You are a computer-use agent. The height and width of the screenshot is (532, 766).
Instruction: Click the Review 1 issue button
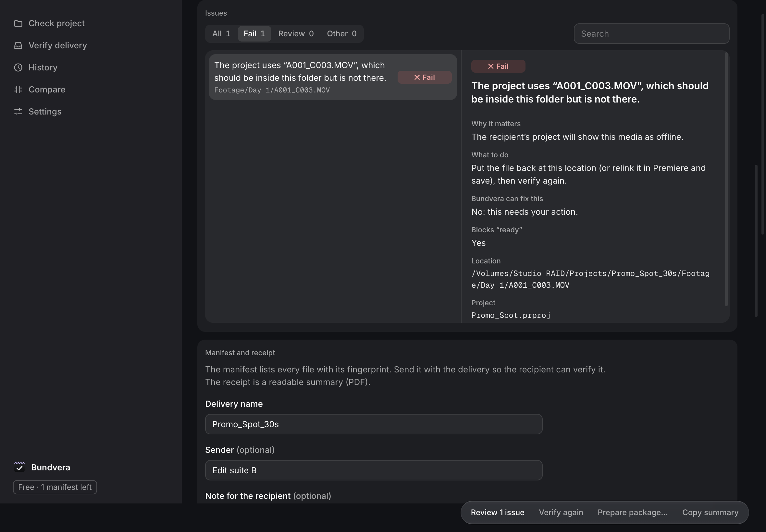point(497,512)
